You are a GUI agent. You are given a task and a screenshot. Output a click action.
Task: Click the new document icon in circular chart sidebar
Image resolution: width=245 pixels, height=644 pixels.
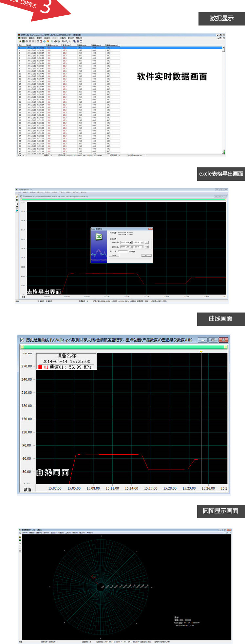20,544
